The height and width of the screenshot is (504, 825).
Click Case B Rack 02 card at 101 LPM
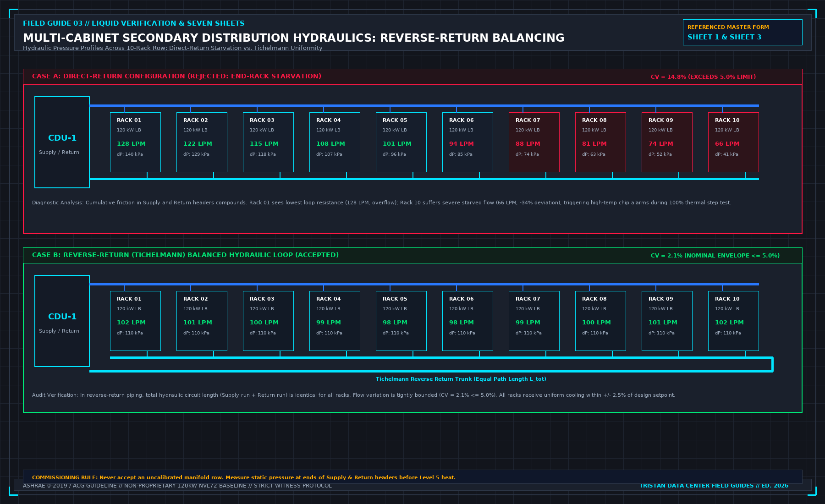[x=202, y=321]
